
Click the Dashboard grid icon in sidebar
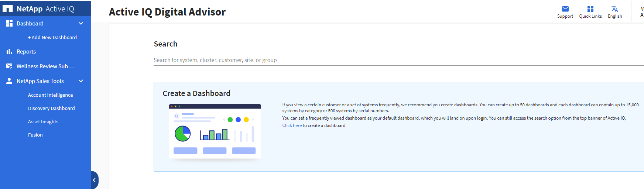[x=9, y=23]
